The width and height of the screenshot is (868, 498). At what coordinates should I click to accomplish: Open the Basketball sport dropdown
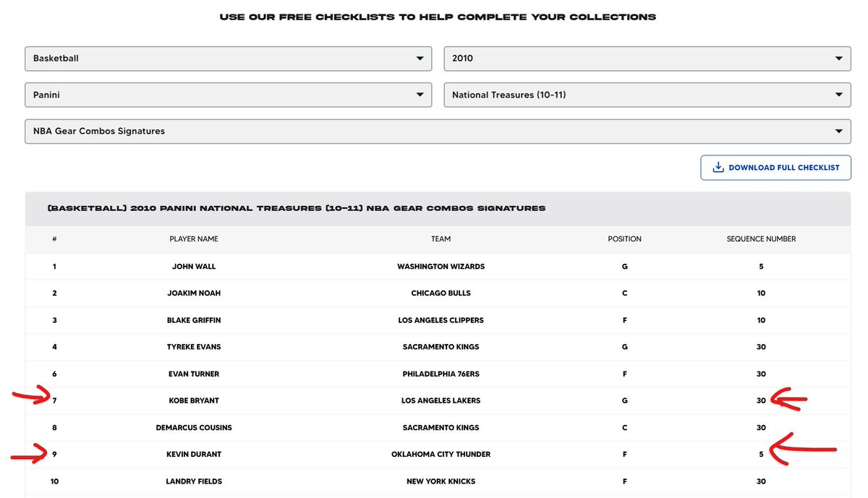pos(229,59)
